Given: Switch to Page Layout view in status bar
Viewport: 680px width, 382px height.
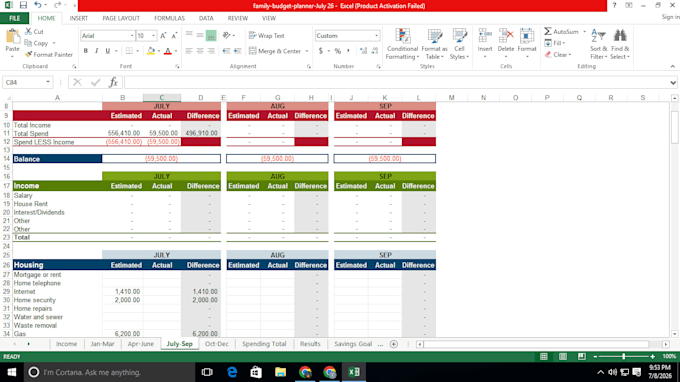Looking at the screenshot, I should click(x=563, y=356).
